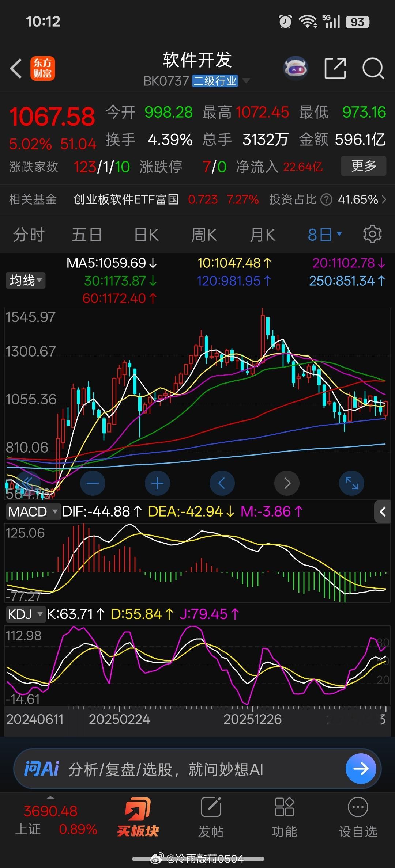Tap 上证 3690.48 index ticker
This screenshot has height=868, width=395.
[x=56, y=820]
